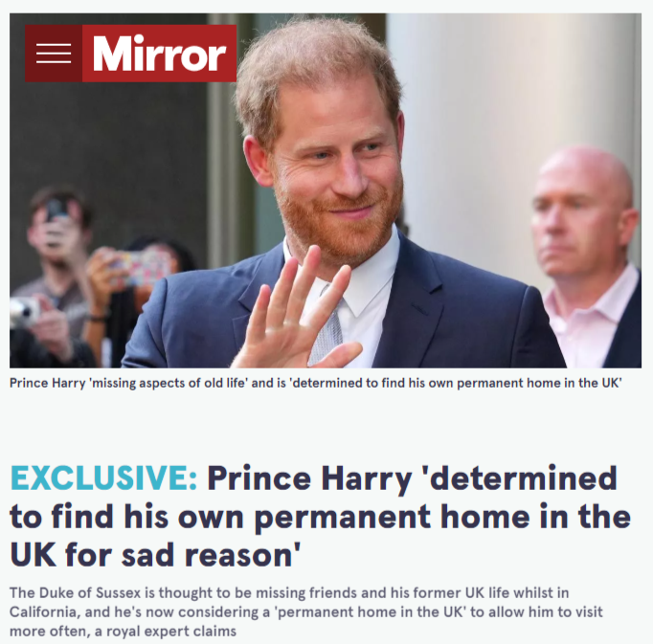Viewport: 653px width, 644px height.
Task: Click 'Prince Harry' at the caption start
Action: 48,383
